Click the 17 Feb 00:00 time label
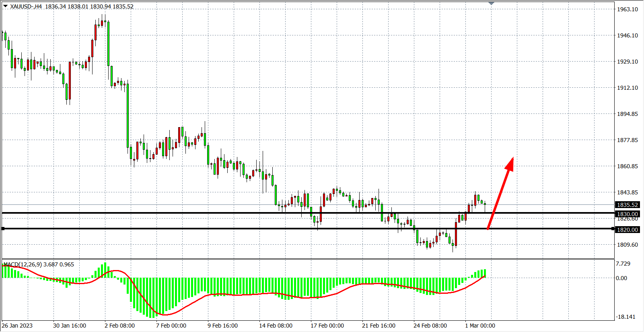The image size is (644, 332). click(327, 326)
